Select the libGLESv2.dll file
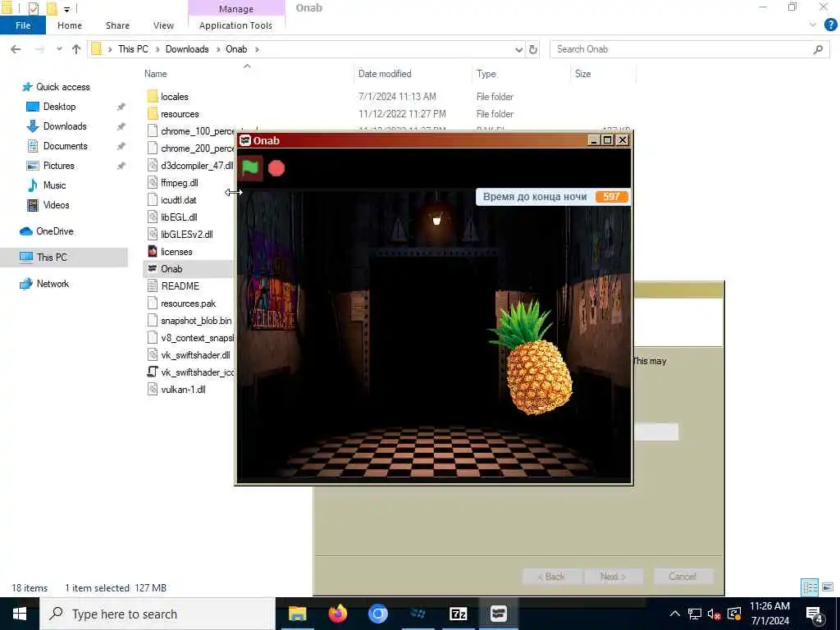Screen dimensions: 840x630 pos(186,234)
